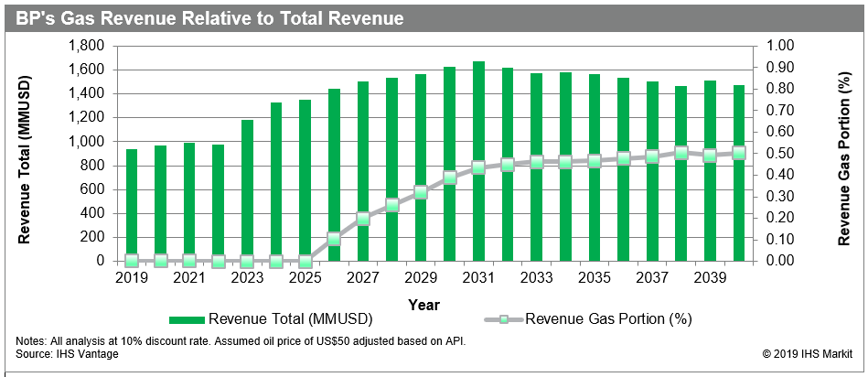
Task: Click the x-axis label "2027"
Action: point(363,277)
